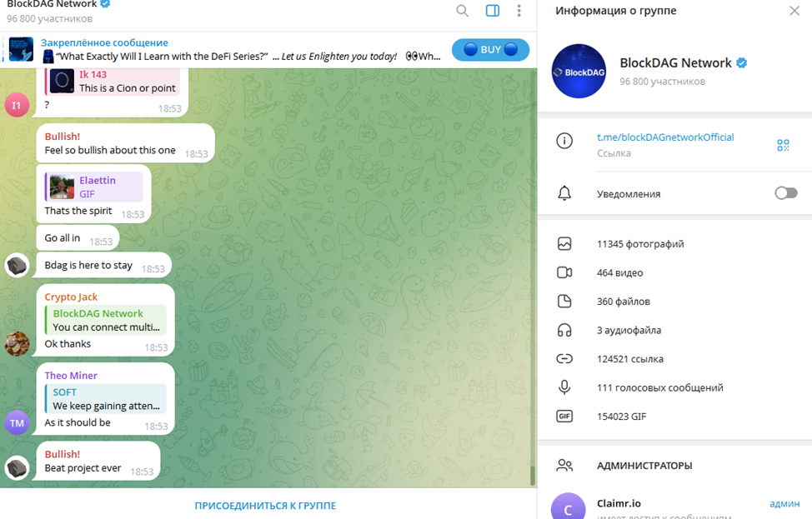The height and width of the screenshot is (519, 812).
Task: Click the administrators people icon
Action: [x=564, y=466]
